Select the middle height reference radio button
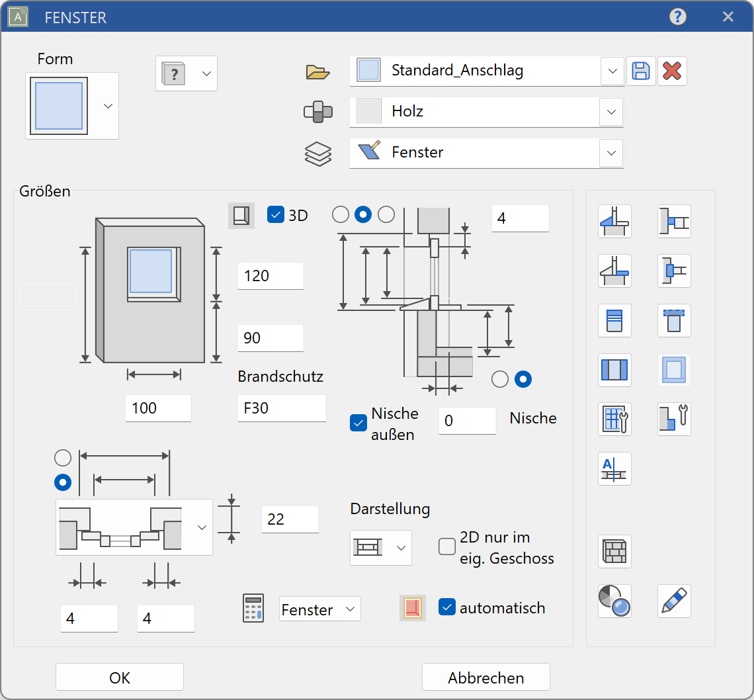The height and width of the screenshot is (700, 754). 363,214
